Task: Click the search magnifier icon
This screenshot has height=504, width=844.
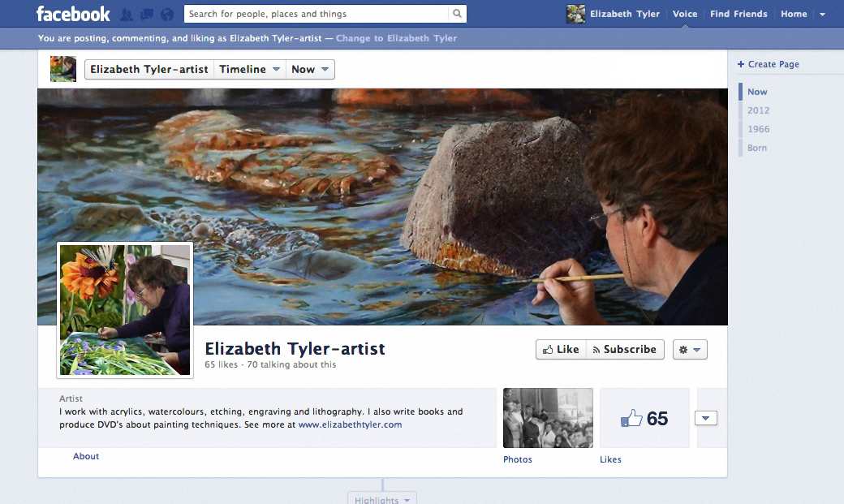Action: coord(456,13)
